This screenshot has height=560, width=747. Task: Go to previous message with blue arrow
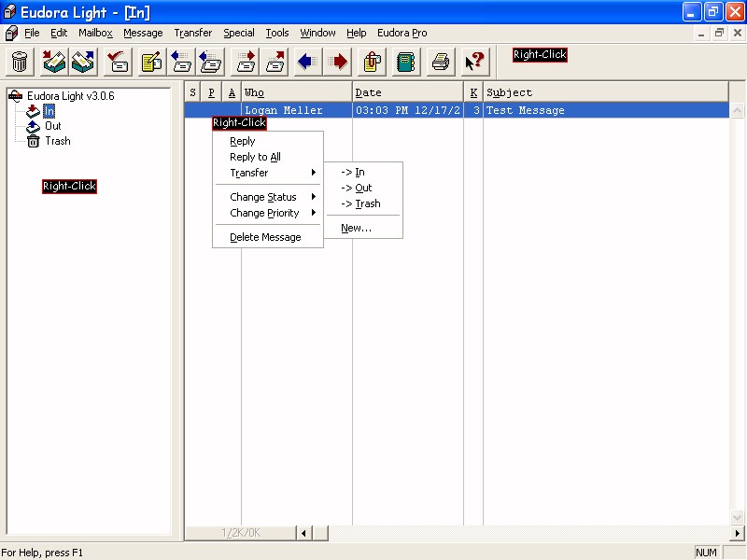point(308,62)
